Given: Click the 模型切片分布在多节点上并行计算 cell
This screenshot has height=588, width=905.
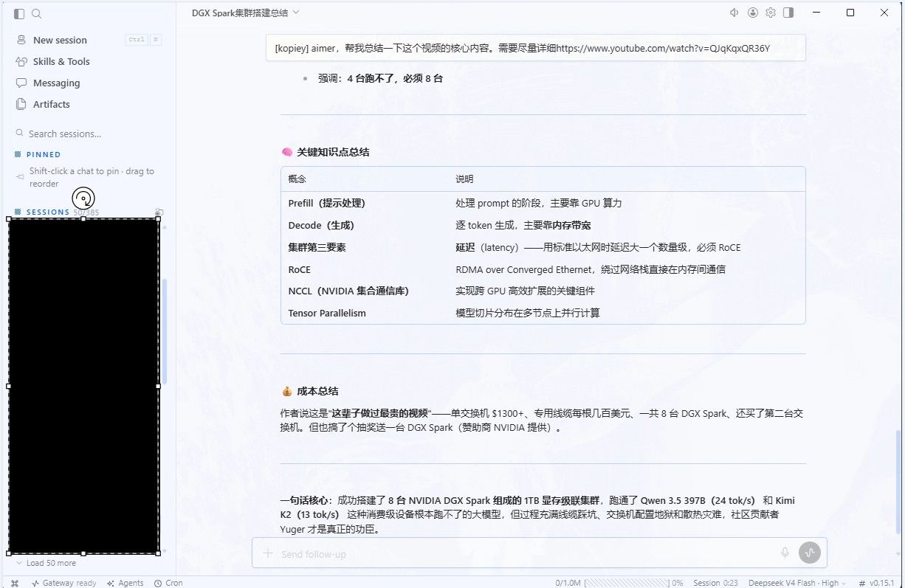Looking at the screenshot, I should pyautogui.click(x=528, y=313).
